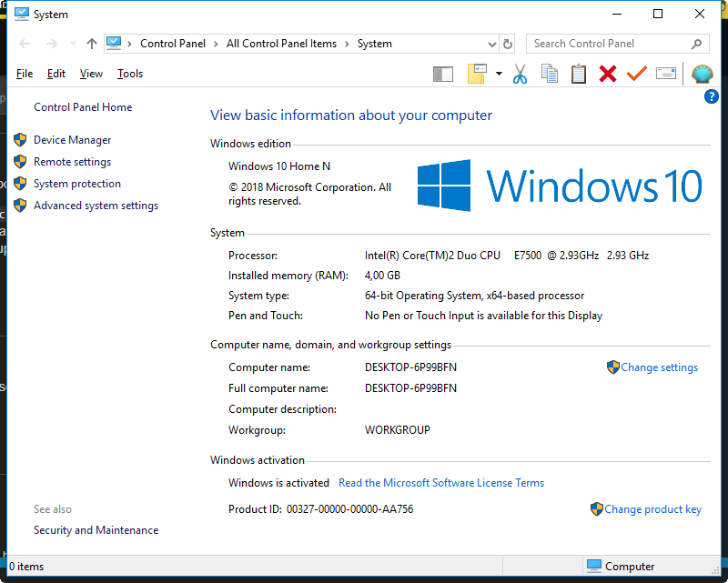Expand the chevron before Control Panel breadcrumb
This screenshot has width=728, height=583.
coord(129,44)
